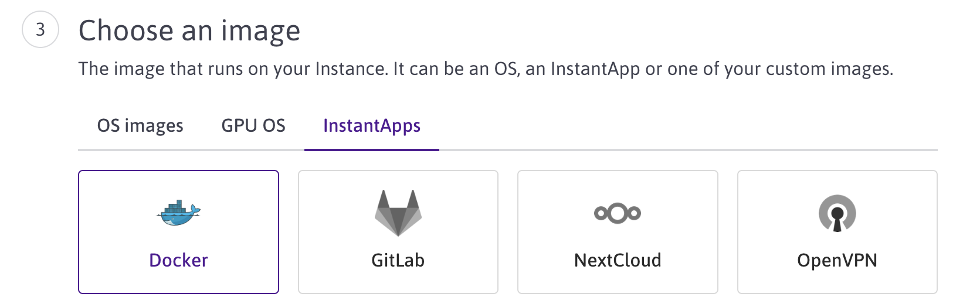Viewport: 980px width, 307px height.
Task: Click the OpenVPN keyhole logo
Action: (837, 213)
